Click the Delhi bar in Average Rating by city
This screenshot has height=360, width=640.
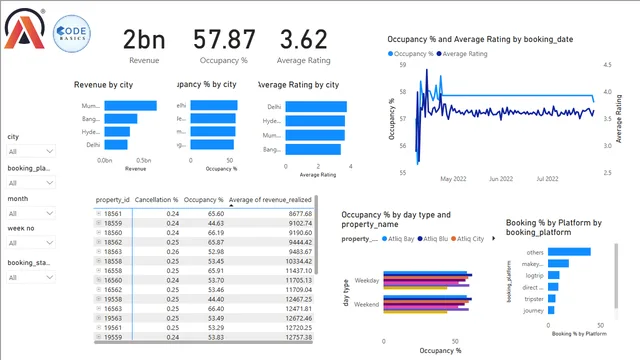316,107
